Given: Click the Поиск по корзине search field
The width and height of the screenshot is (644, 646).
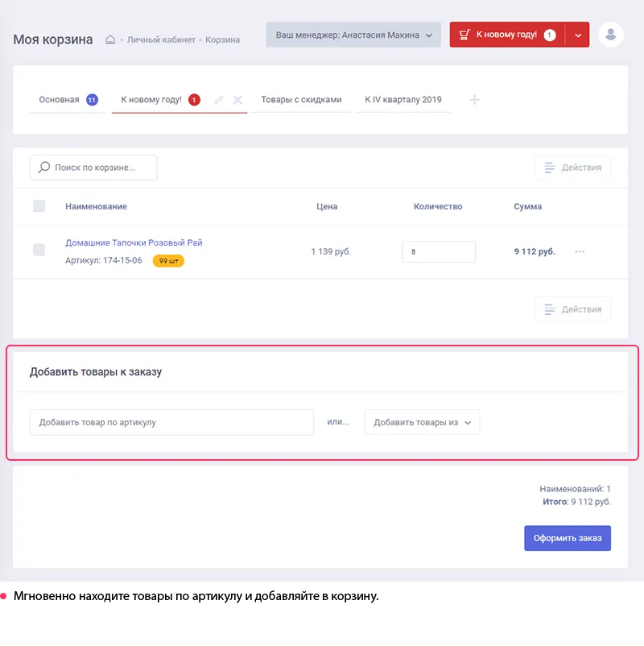Looking at the screenshot, I should pos(93,168).
